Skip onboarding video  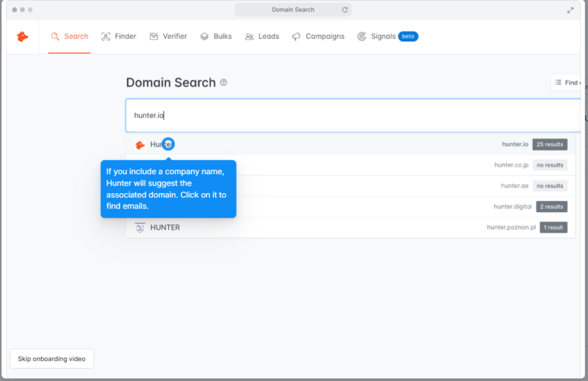[x=52, y=359]
